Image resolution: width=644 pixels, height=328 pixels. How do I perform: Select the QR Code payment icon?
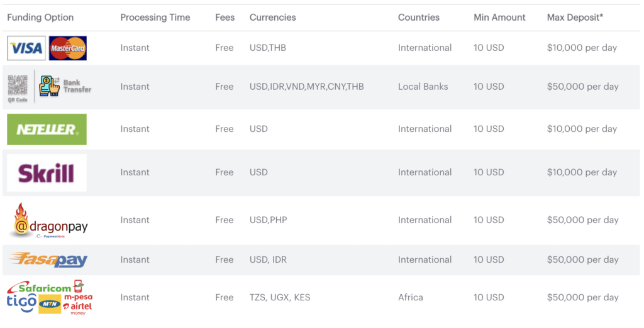(18, 87)
